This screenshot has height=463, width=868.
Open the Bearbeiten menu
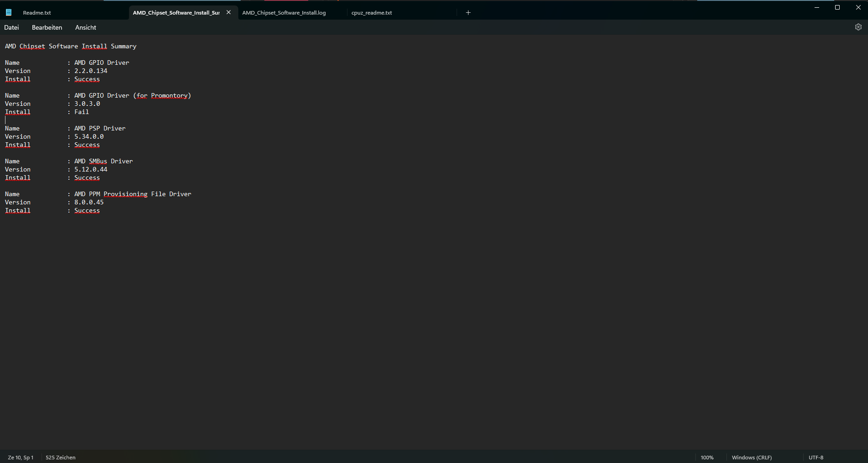click(47, 27)
